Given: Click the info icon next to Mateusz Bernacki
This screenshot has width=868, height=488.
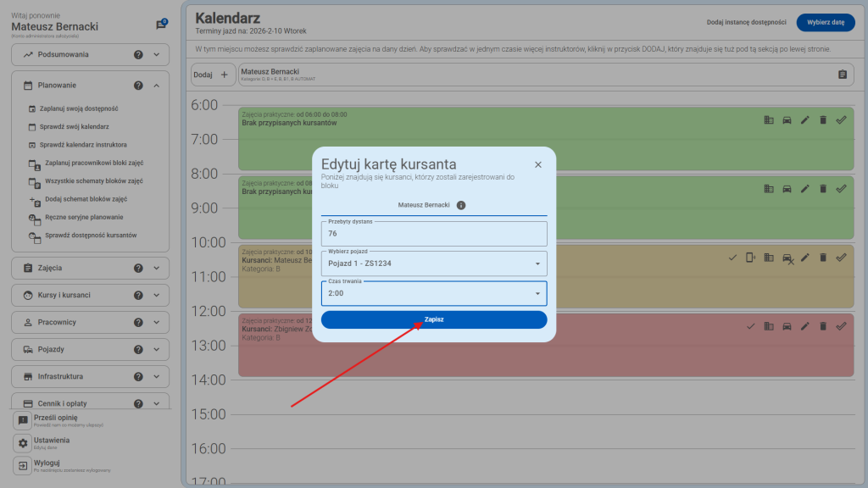Looking at the screenshot, I should pos(461,205).
